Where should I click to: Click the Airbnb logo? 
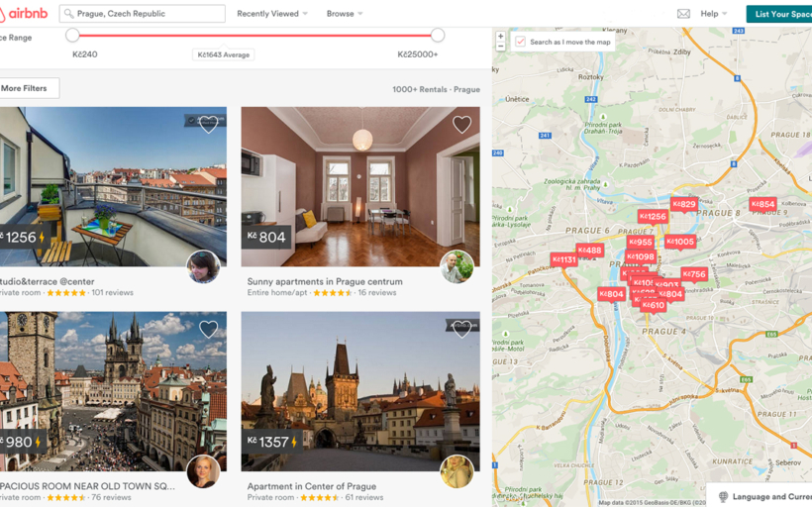(x=24, y=14)
